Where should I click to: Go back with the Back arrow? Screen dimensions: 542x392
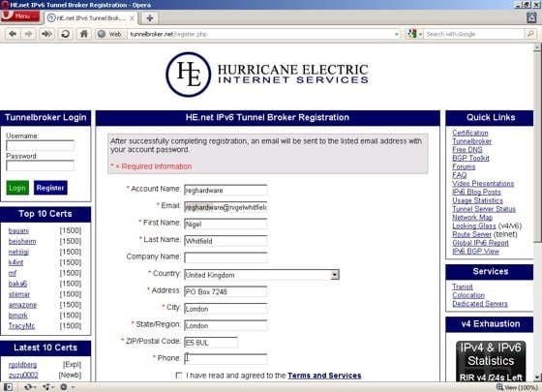[x=13, y=34]
